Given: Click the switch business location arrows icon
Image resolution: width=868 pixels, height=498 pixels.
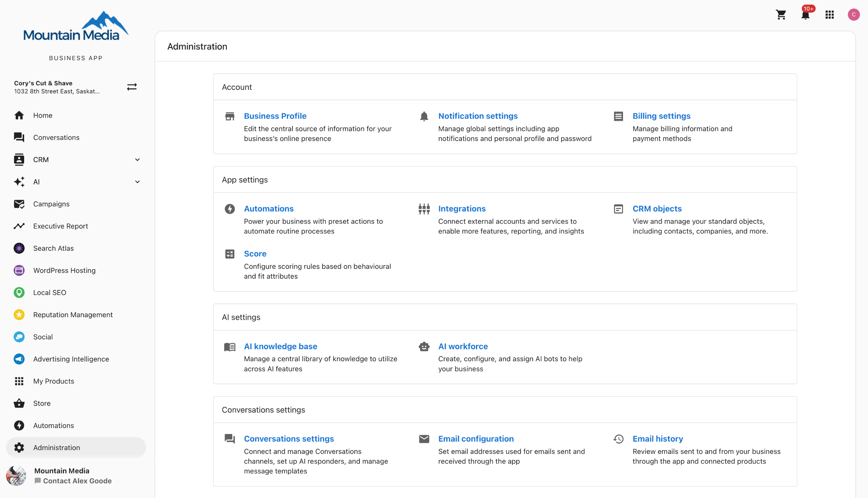Looking at the screenshot, I should click(132, 87).
